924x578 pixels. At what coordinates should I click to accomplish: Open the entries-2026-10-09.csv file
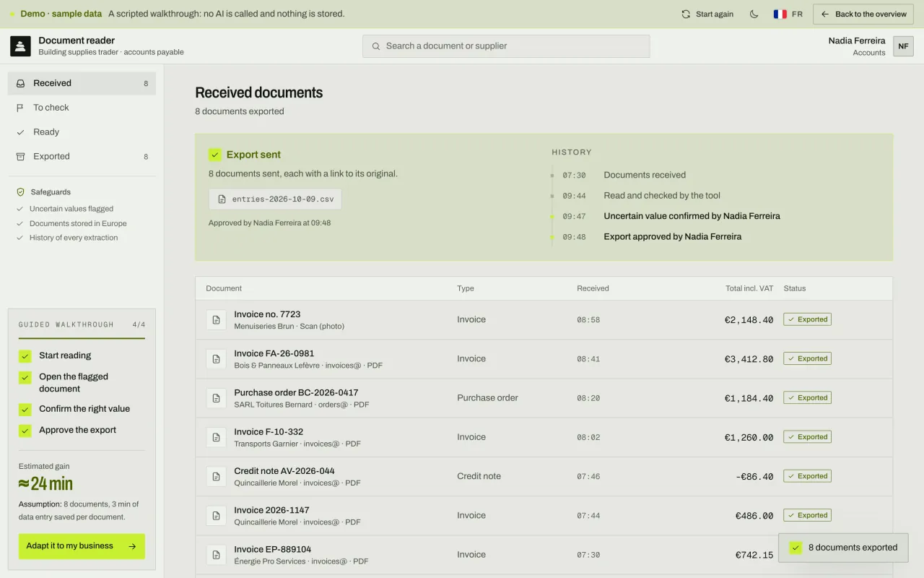click(x=275, y=199)
